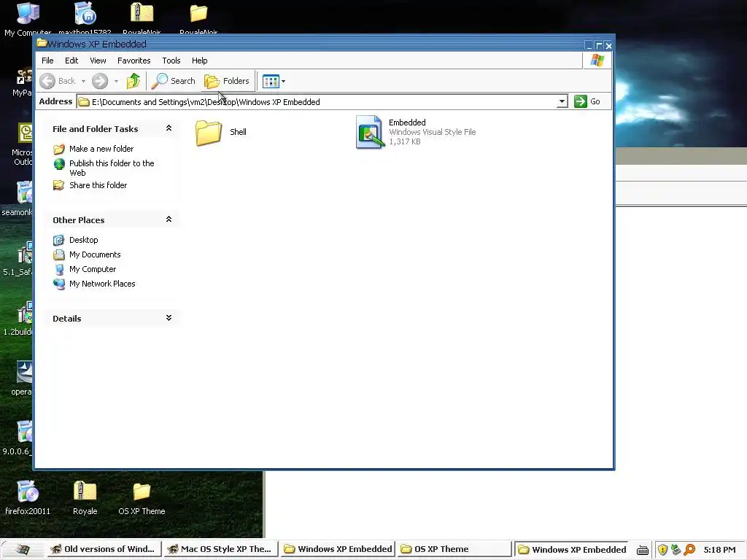Collapse Other Places section

169,219
